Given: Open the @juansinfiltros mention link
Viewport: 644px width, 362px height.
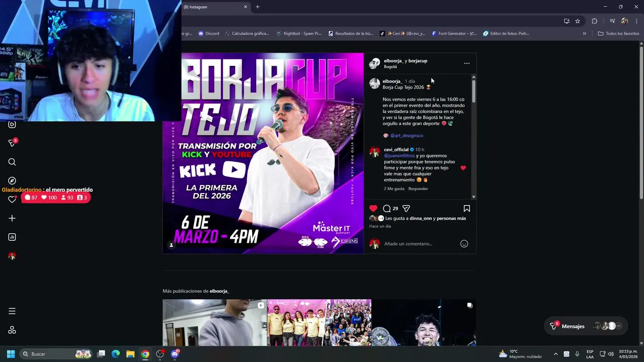Looking at the screenshot, I should [x=399, y=156].
